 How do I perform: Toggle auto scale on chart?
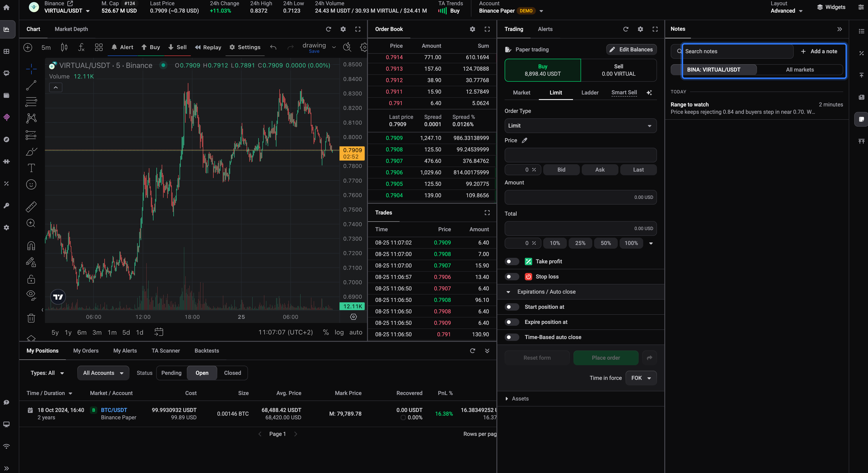tap(356, 332)
